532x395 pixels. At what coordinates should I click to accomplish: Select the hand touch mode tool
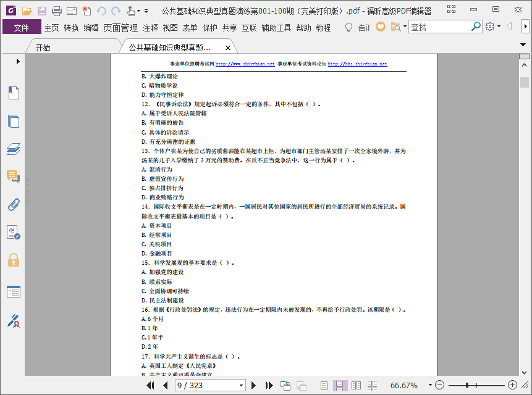tap(131, 11)
